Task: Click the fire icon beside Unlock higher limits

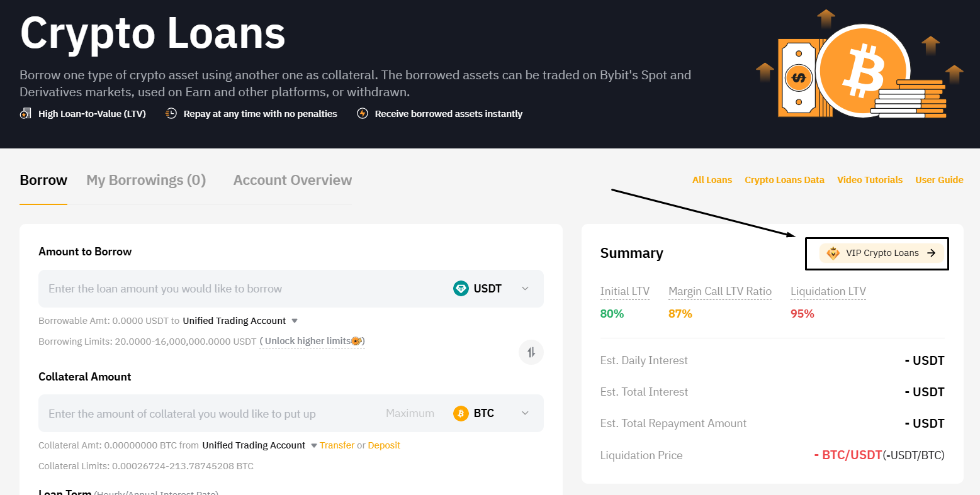Action: click(356, 341)
